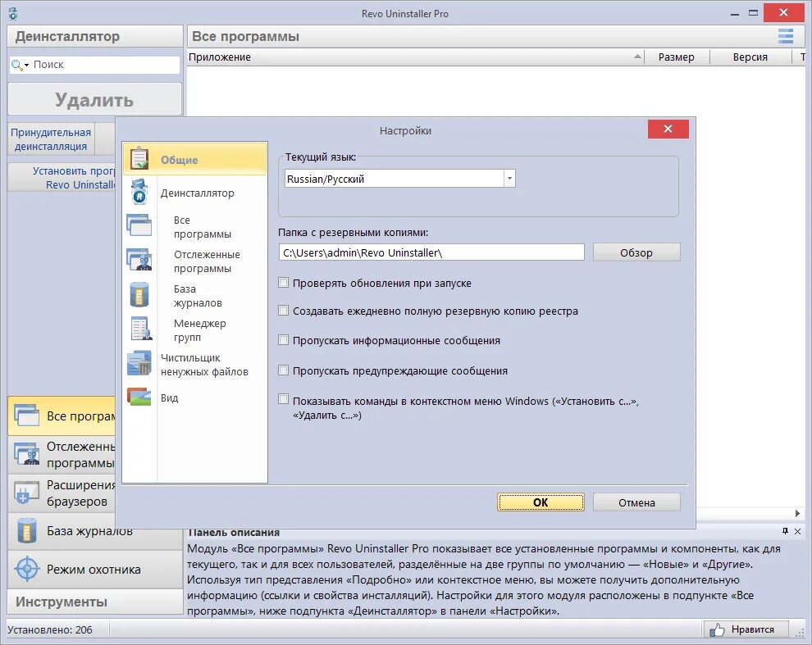Viewport: 812px width, 645px height.
Task: Click the Расширения браузеров icon in the main window
Action: 26,493
